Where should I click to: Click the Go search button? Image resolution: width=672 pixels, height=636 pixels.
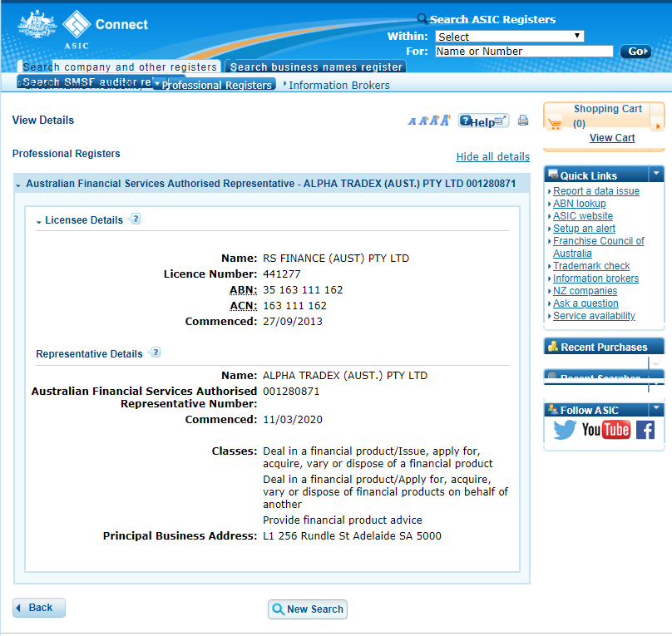(635, 52)
